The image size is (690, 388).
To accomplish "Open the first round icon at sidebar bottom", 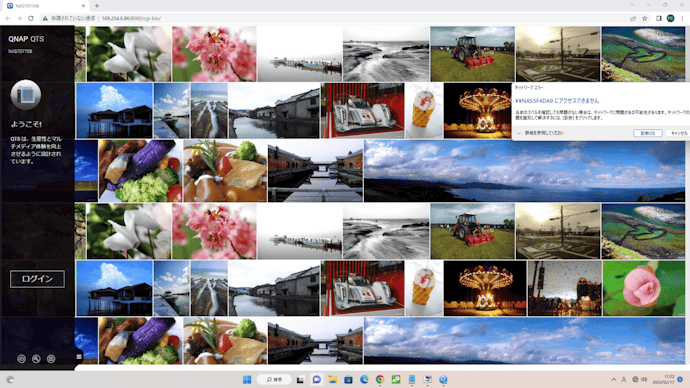I will (x=21, y=359).
